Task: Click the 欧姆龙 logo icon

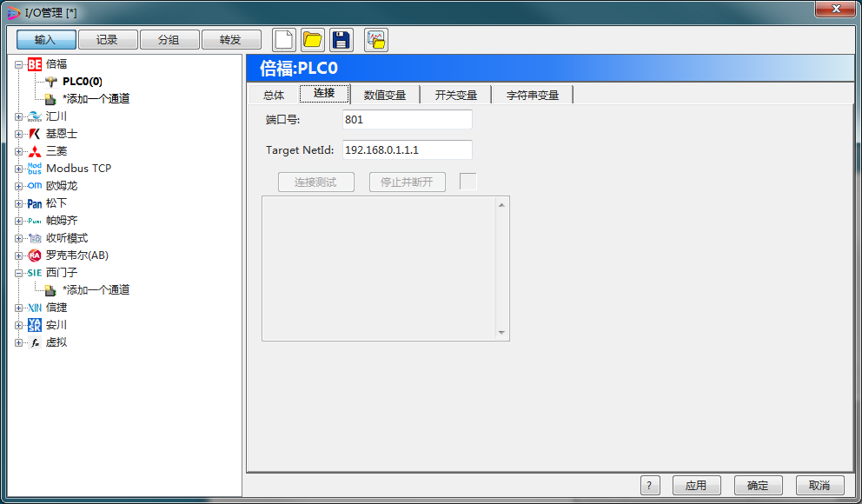Action: [x=35, y=186]
